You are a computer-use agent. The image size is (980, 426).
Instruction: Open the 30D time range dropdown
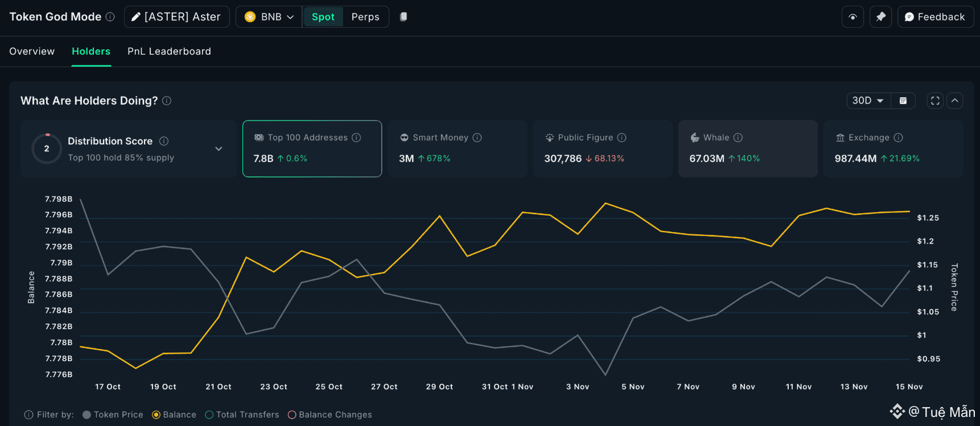868,101
